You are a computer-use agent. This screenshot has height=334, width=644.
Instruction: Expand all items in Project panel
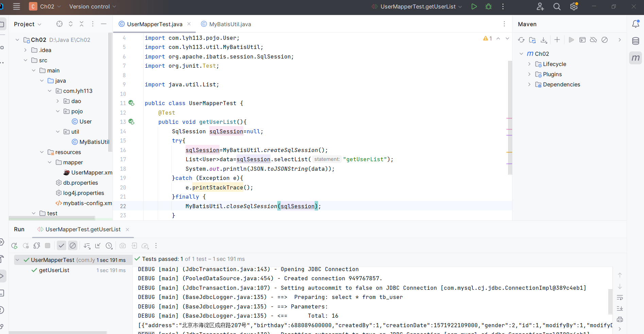click(x=71, y=24)
